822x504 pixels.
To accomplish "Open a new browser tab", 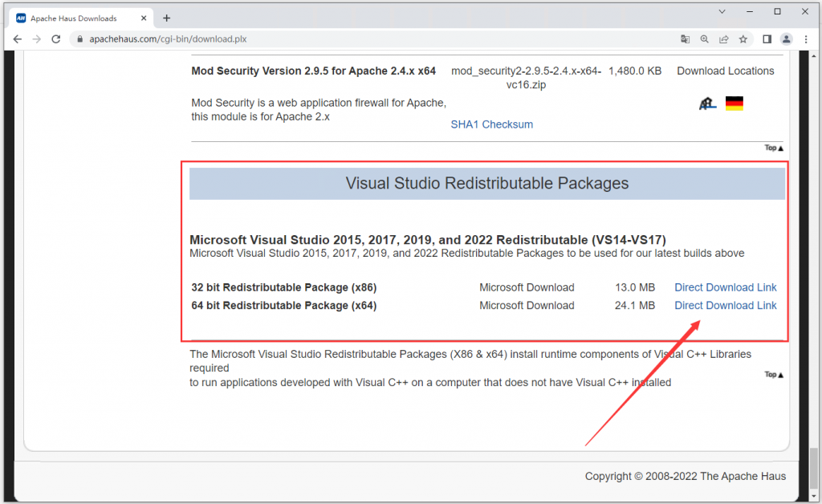I will pos(167,18).
